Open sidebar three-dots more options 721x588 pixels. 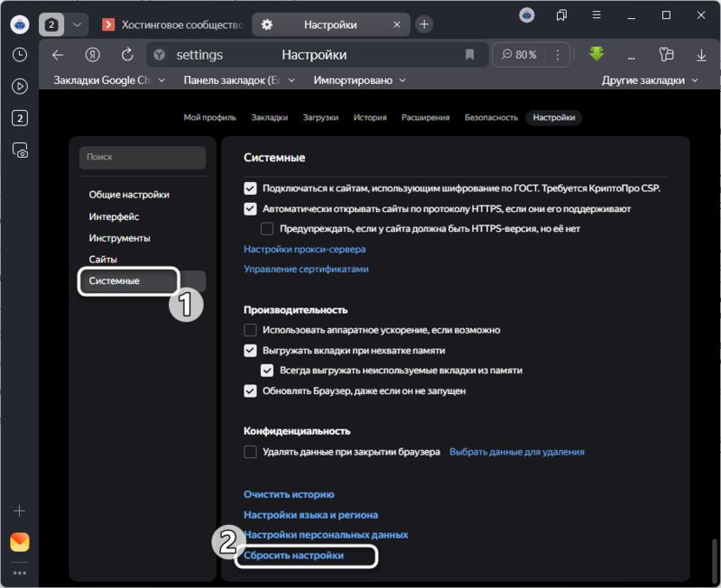(20, 572)
